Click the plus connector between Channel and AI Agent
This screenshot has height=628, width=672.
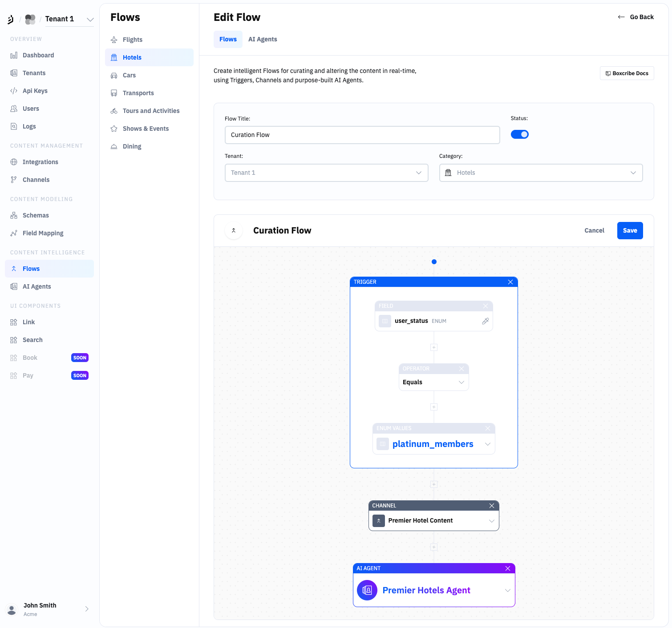point(434,547)
